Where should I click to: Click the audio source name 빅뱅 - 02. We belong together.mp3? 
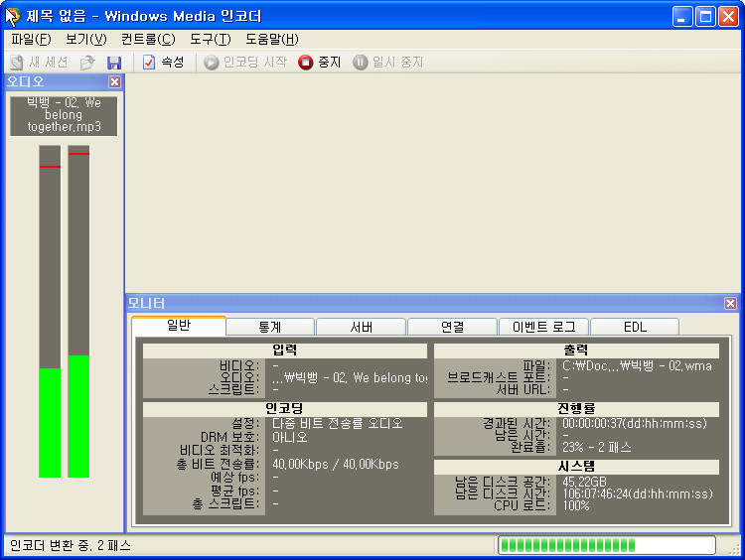click(x=64, y=115)
